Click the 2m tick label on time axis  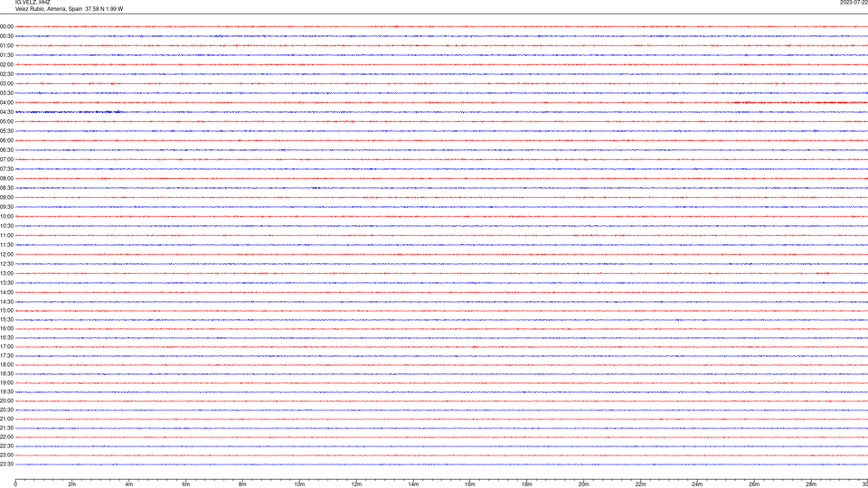72,484
